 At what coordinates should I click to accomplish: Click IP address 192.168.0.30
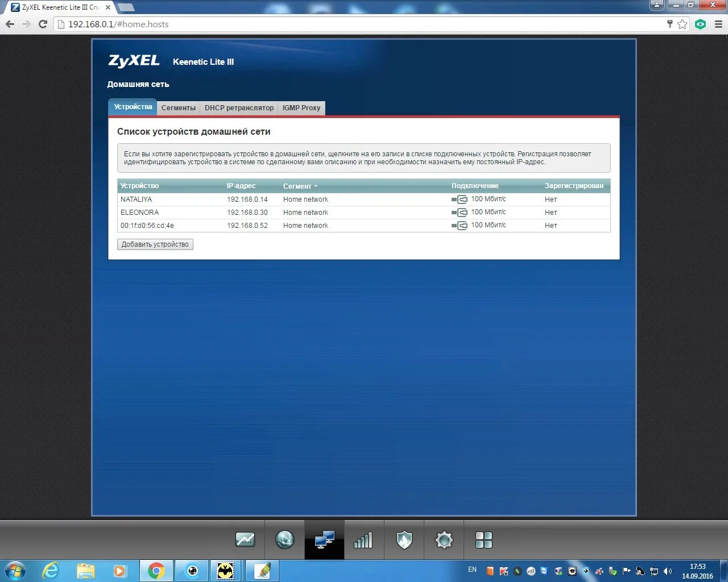[247, 213]
